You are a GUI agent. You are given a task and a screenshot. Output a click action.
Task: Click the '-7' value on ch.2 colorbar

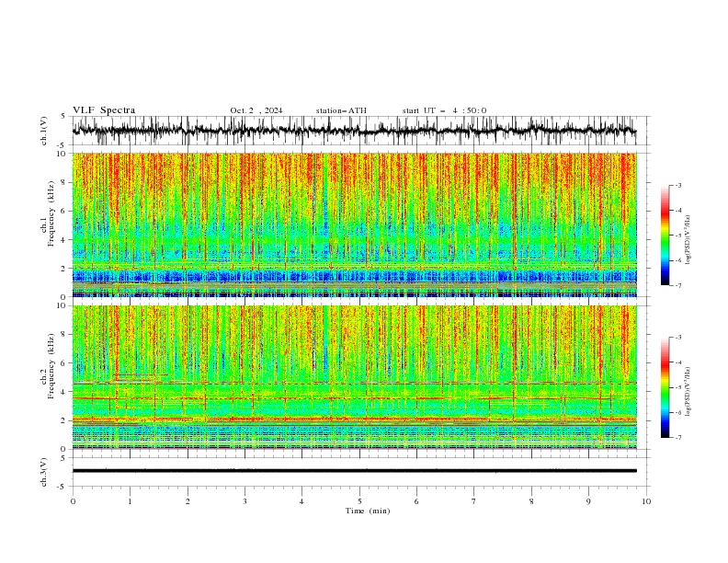click(678, 438)
